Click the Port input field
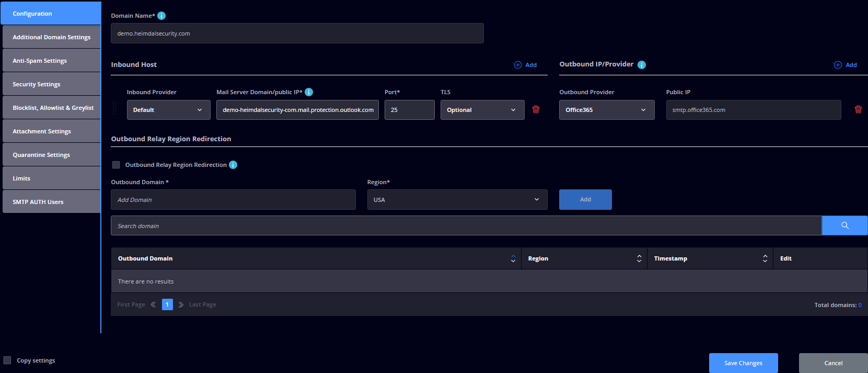This screenshot has width=868, height=373. (410, 110)
